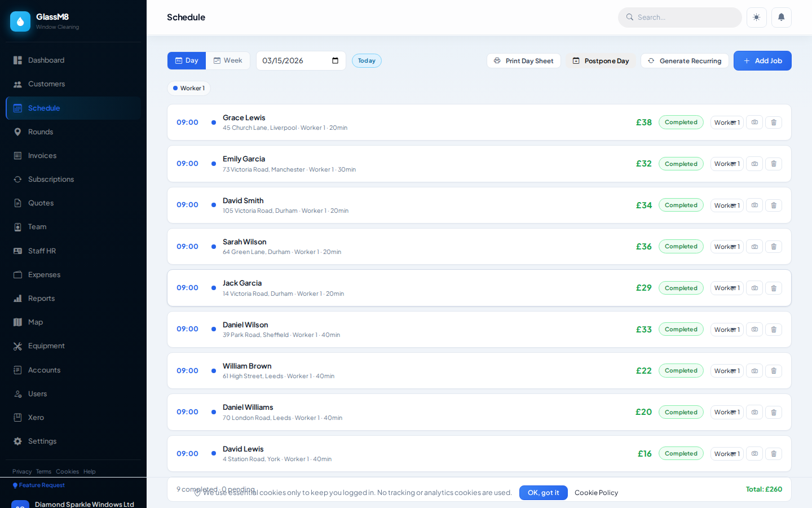Open Invoices in the sidebar
Viewport: 812px width, 508px height.
[x=73, y=156]
